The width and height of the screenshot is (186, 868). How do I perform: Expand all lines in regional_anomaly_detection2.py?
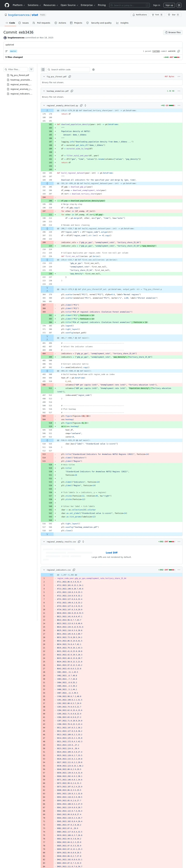coord(85,105)
